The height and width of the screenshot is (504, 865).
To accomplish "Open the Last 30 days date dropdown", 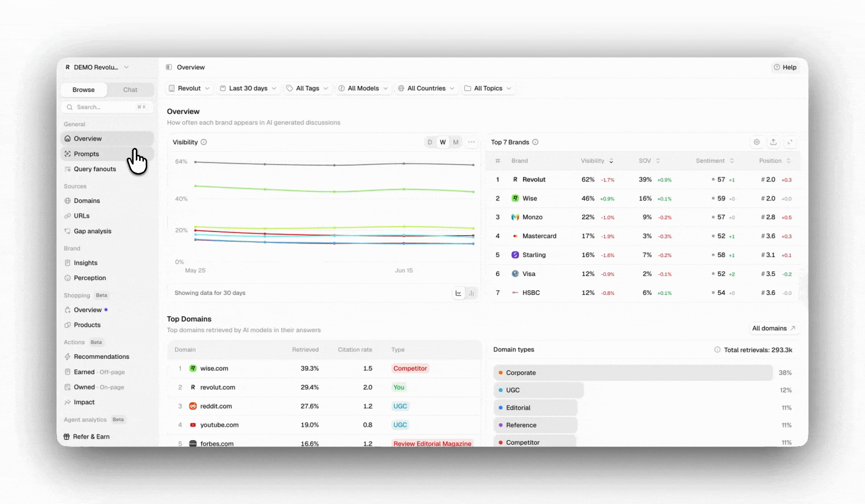I will (248, 88).
